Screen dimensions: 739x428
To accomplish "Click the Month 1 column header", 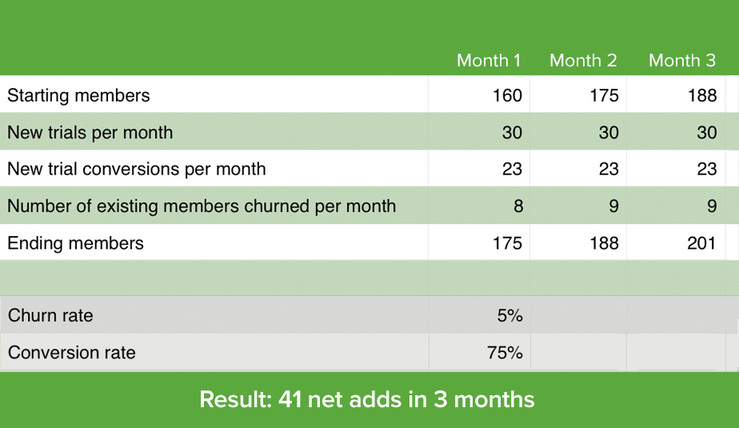I will 489,60.
